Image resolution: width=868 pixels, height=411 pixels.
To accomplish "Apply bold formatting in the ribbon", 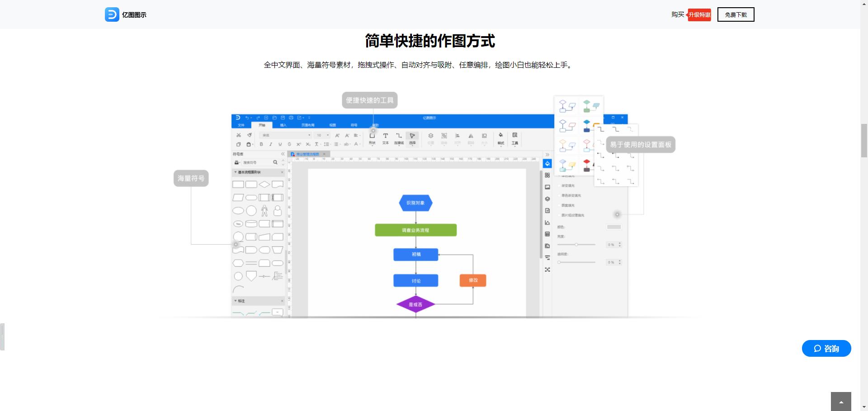I will pos(261,144).
